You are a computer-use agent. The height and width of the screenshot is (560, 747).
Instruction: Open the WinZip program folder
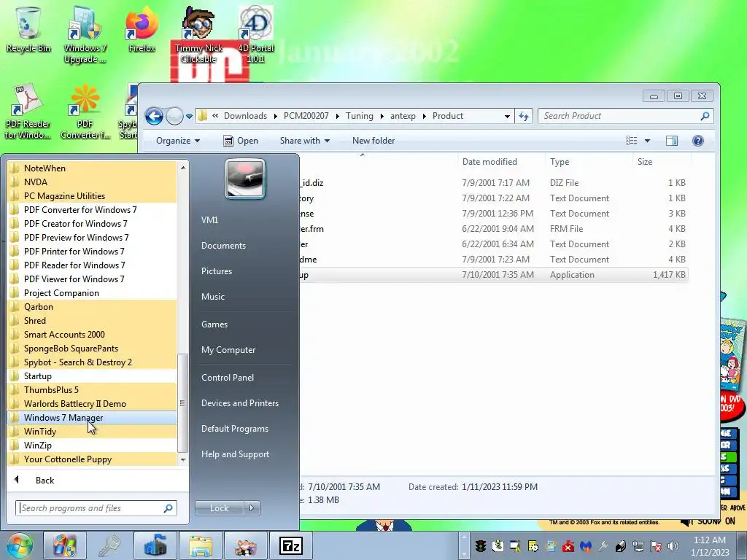[93, 446]
